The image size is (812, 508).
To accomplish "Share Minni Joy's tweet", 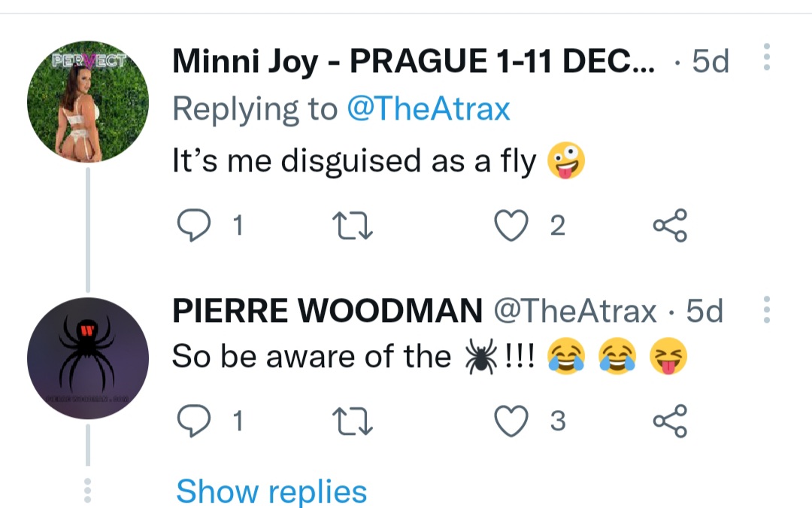I will click(670, 224).
